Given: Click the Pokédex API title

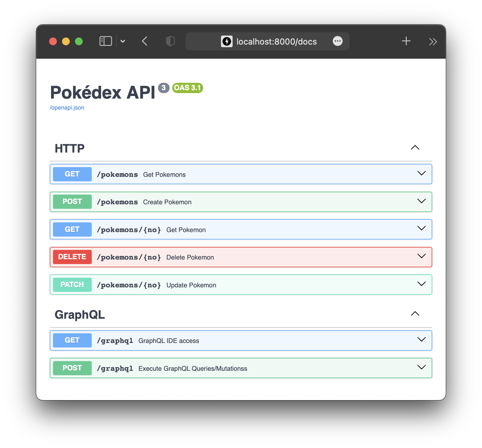Looking at the screenshot, I should (x=103, y=92).
